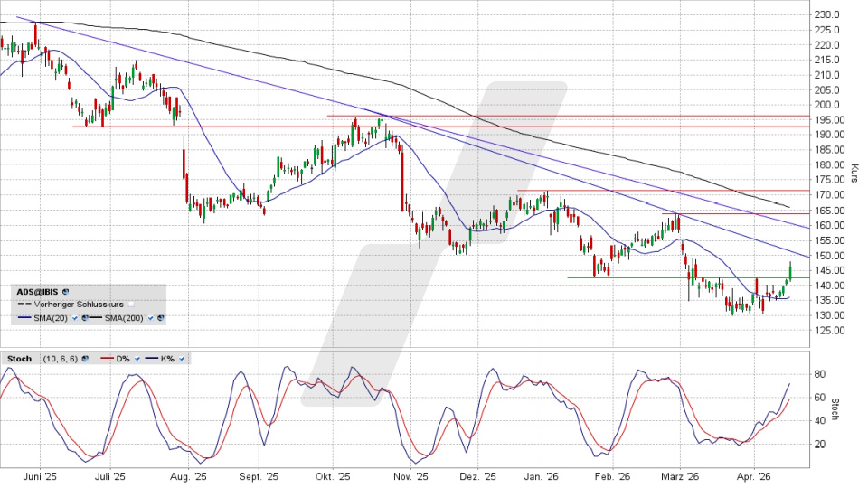Click the 165.00 price axis label
This screenshot has width=868, height=488.
click(829, 211)
